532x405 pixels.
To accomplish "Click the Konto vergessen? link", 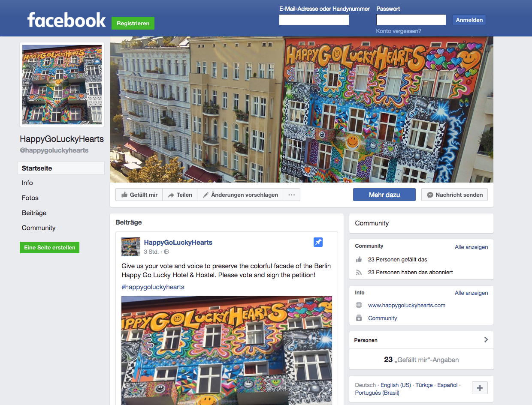I will tap(399, 31).
